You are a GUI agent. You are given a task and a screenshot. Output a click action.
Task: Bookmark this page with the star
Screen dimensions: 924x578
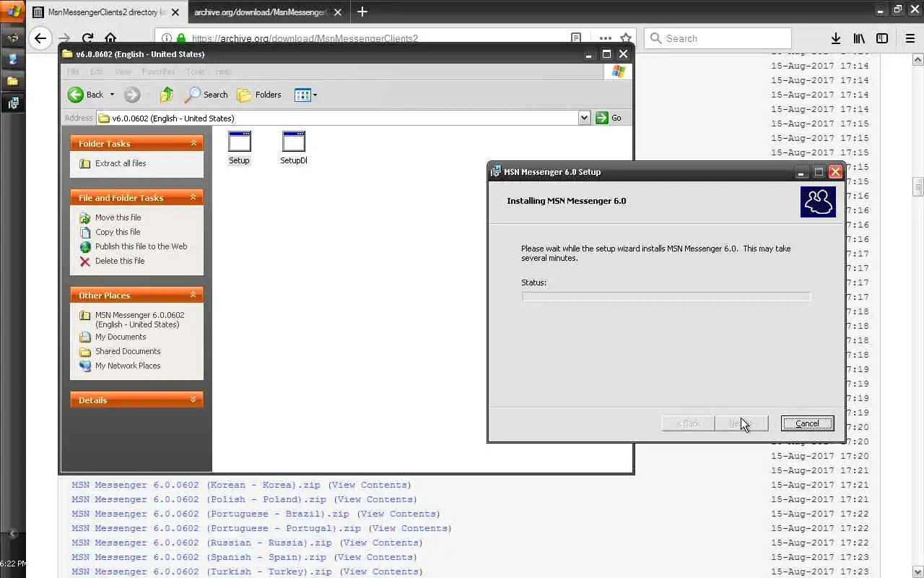click(626, 38)
